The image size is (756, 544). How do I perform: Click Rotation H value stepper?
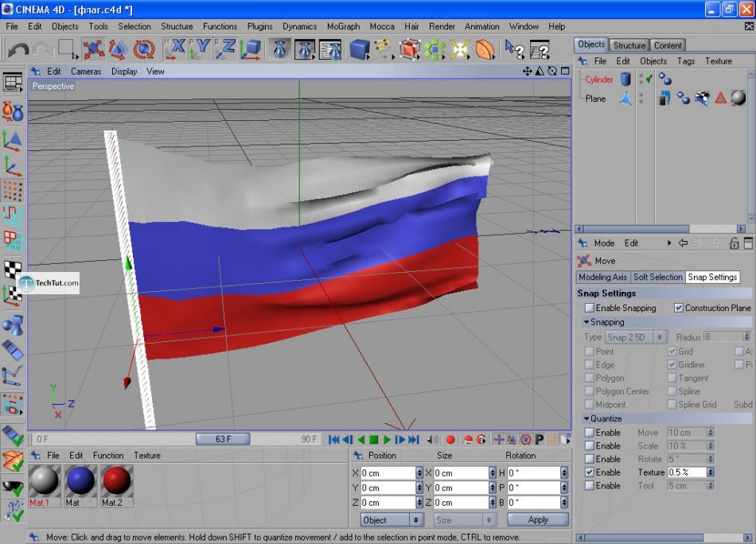[564, 473]
